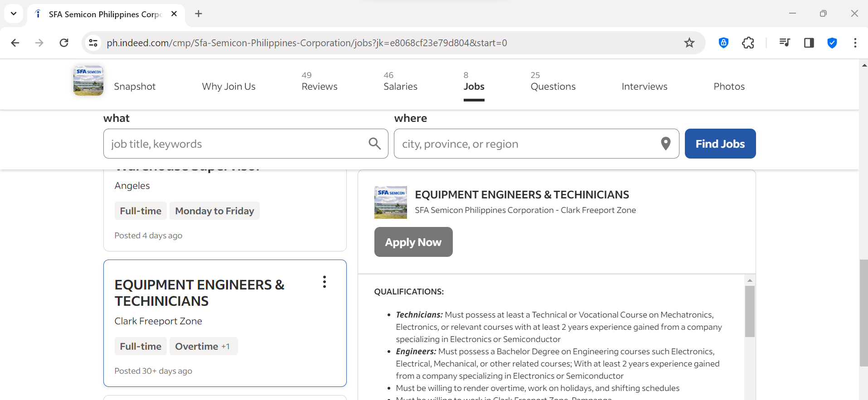Click the Bitwarden shield extension icon
The height and width of the screenshot is (400, 868).
[723, 43]
